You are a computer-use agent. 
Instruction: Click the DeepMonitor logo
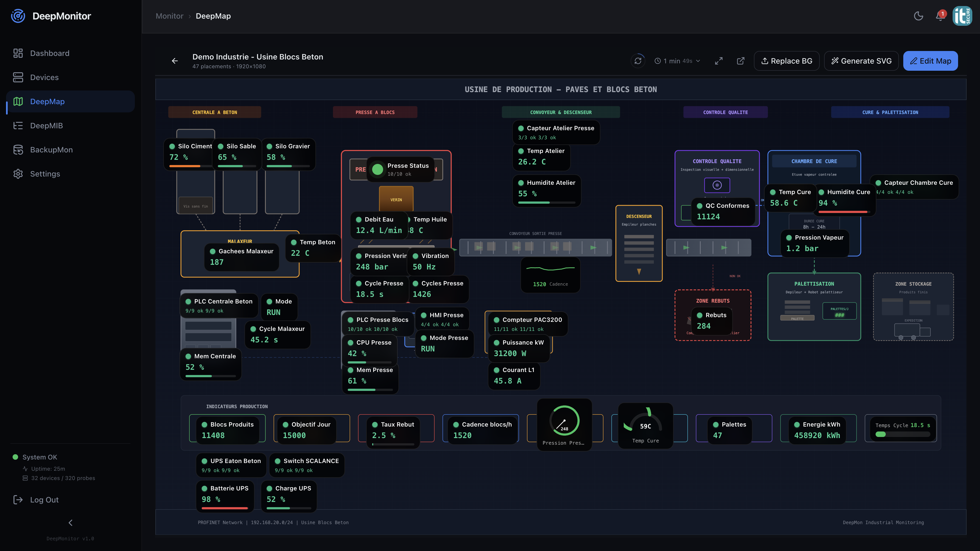[18, 16]
